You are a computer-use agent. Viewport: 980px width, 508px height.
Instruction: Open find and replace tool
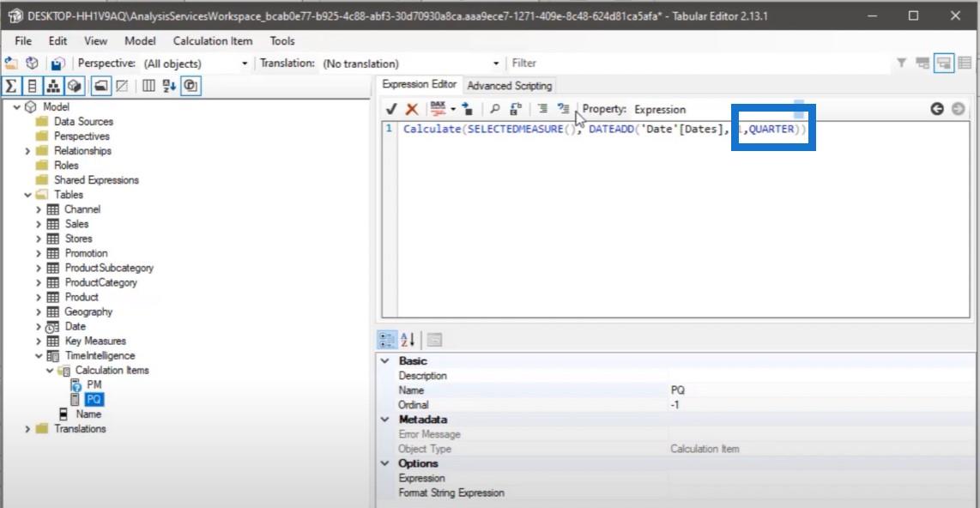(515, 109)
